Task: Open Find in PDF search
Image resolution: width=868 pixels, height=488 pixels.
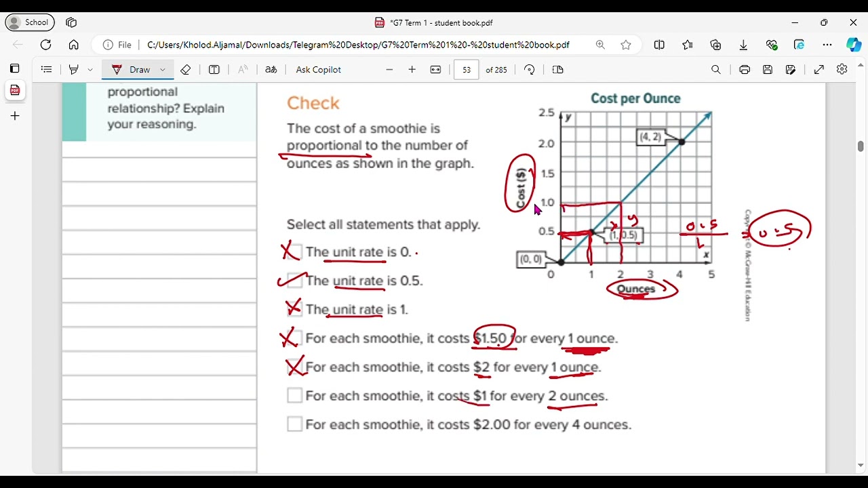Action: pos(716,69)
